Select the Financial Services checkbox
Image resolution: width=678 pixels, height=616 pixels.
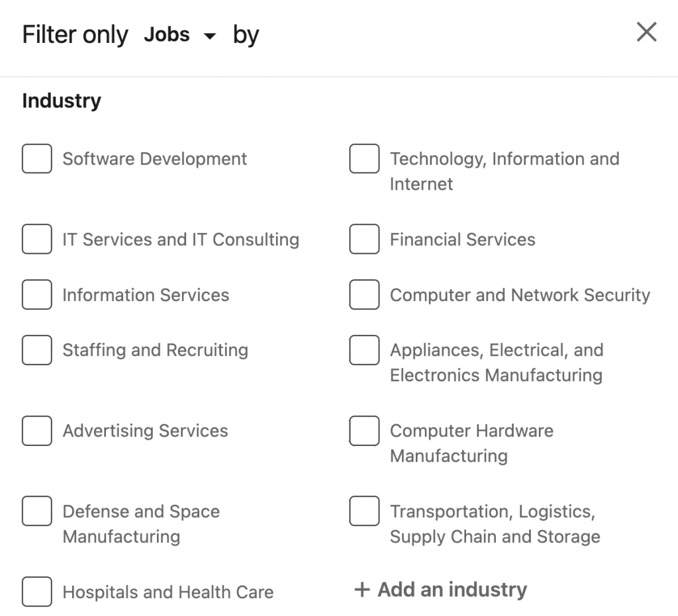coord(364,240)
